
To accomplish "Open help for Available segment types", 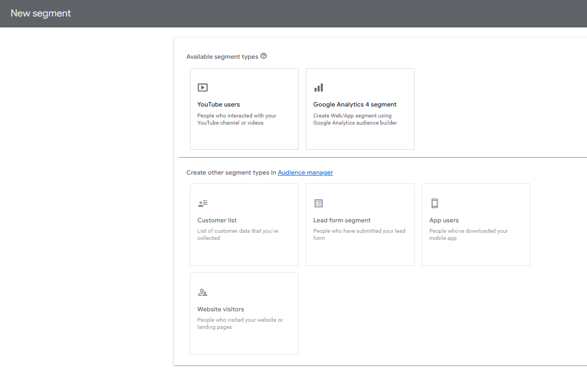I will (264, 56).
